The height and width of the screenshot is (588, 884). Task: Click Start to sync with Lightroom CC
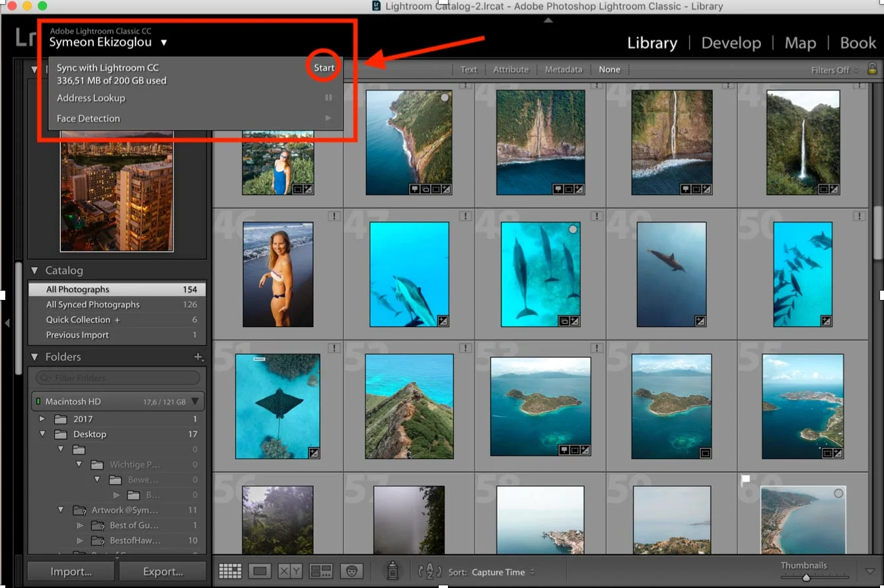point(324,67)
